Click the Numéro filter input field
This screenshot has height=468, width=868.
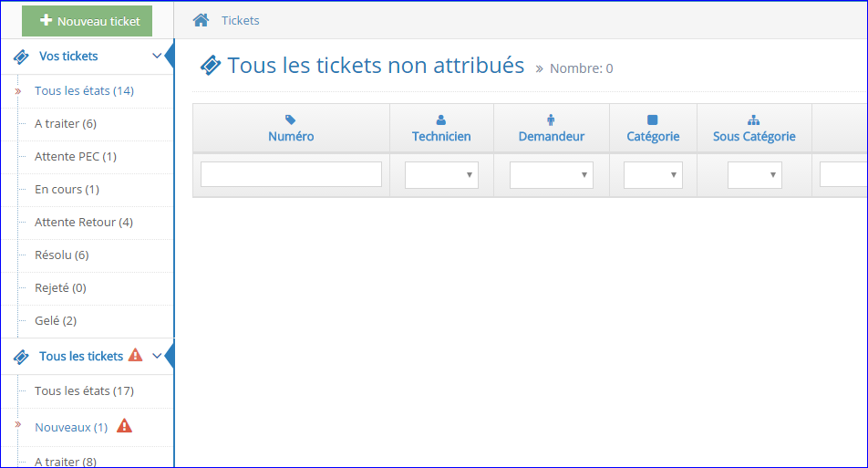[291, 174]
